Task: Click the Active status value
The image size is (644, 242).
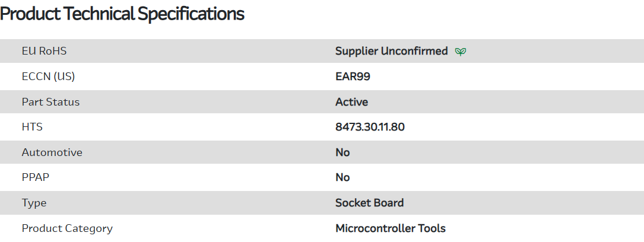Action: (351, 102)
